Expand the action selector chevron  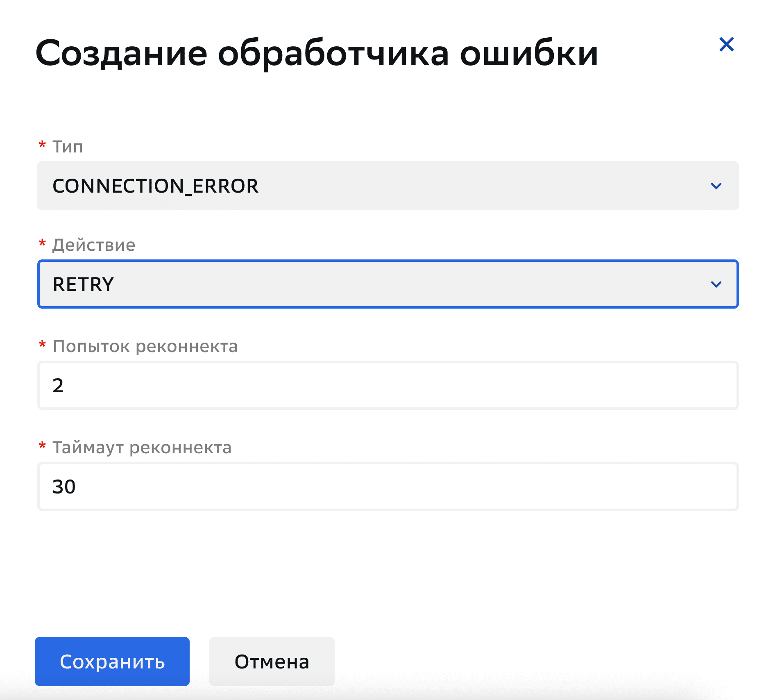[716, 284]
